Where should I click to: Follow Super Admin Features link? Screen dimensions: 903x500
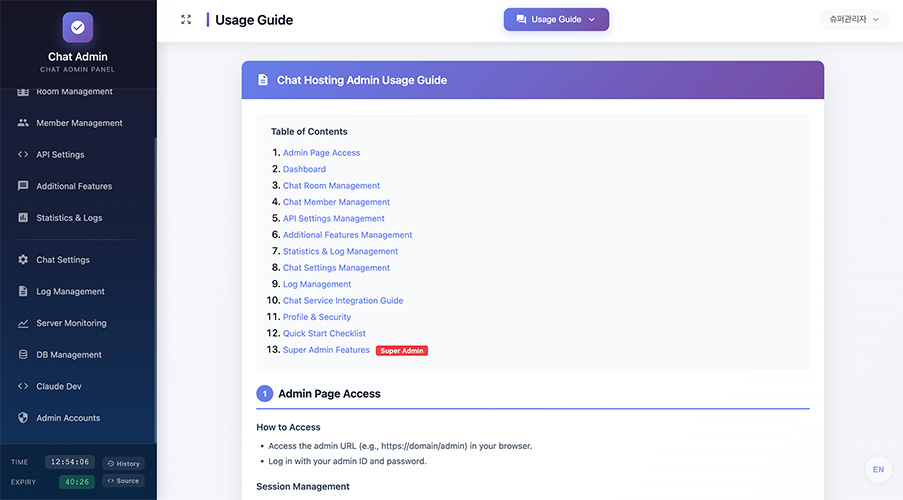click(326, 350)
